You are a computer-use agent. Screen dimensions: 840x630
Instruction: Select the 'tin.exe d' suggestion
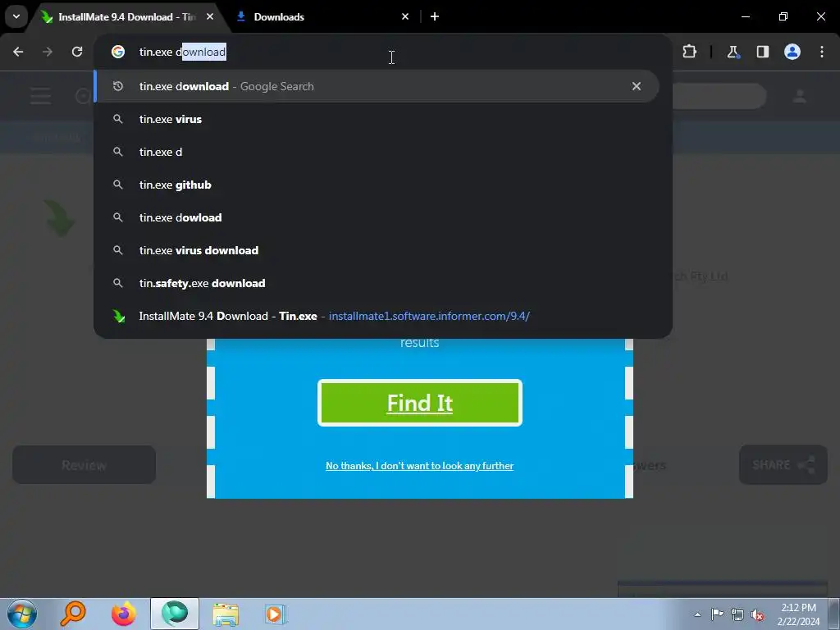pyautogui.click(x=376, y=152)
